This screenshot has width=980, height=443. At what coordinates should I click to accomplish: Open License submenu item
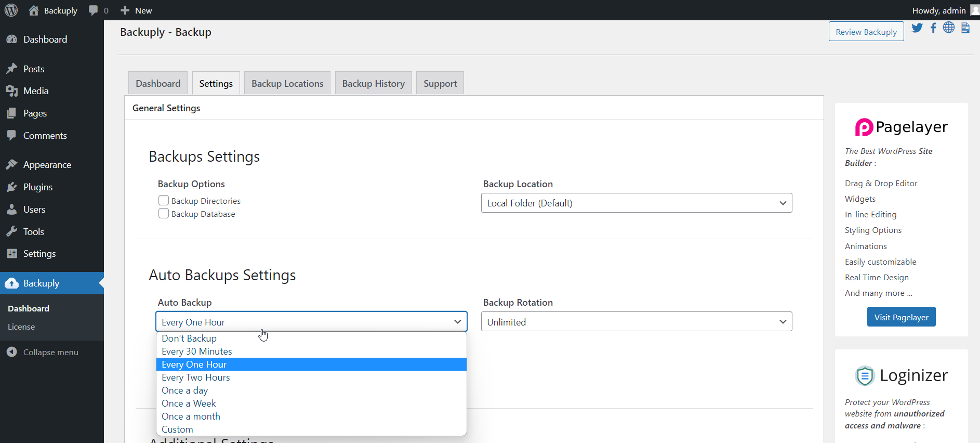[x=21, y=327]
